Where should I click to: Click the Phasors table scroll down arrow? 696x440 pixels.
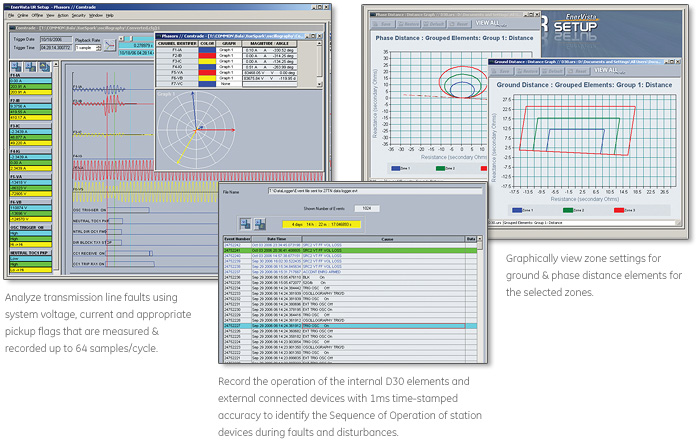(319, 84)
